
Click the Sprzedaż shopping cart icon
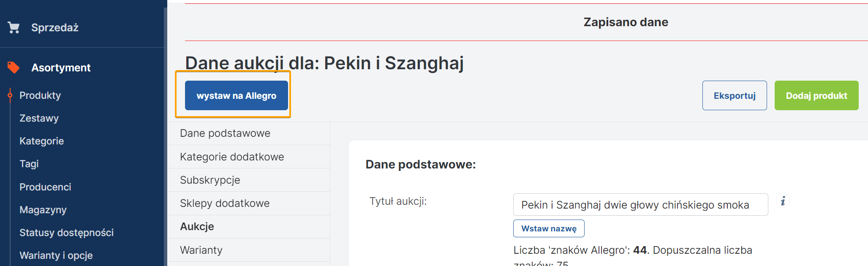click(x=14, y=27)
